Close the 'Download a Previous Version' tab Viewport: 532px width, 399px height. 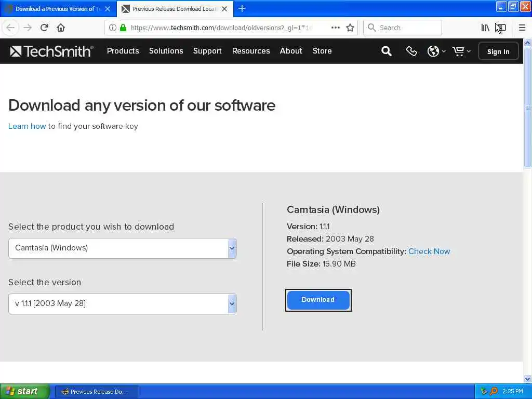(x=108, y=9)
